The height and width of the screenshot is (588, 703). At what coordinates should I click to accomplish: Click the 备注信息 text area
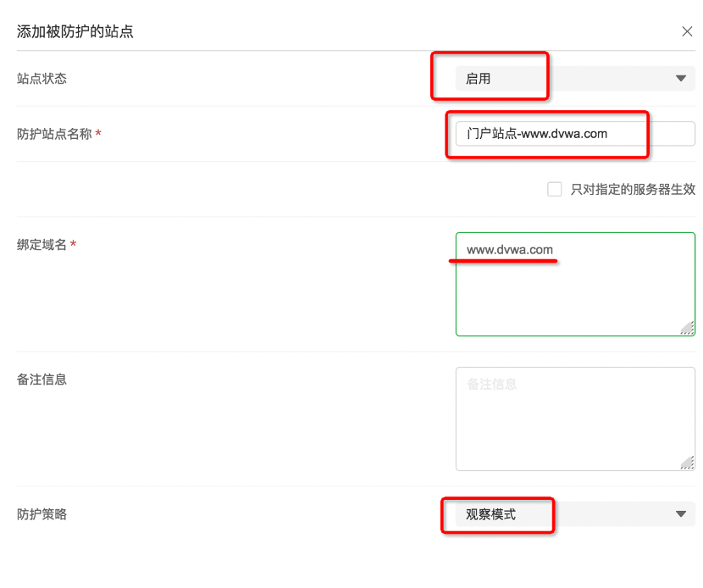(x=574, y=419)
